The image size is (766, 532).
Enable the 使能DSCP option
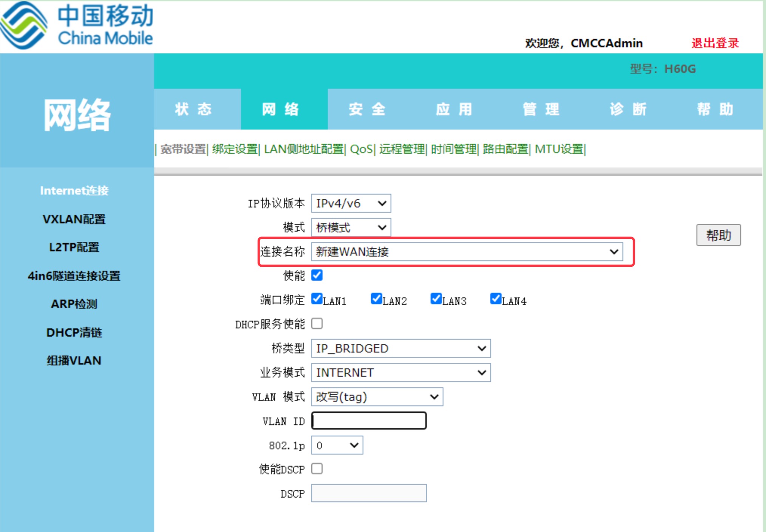coord(317,469)
